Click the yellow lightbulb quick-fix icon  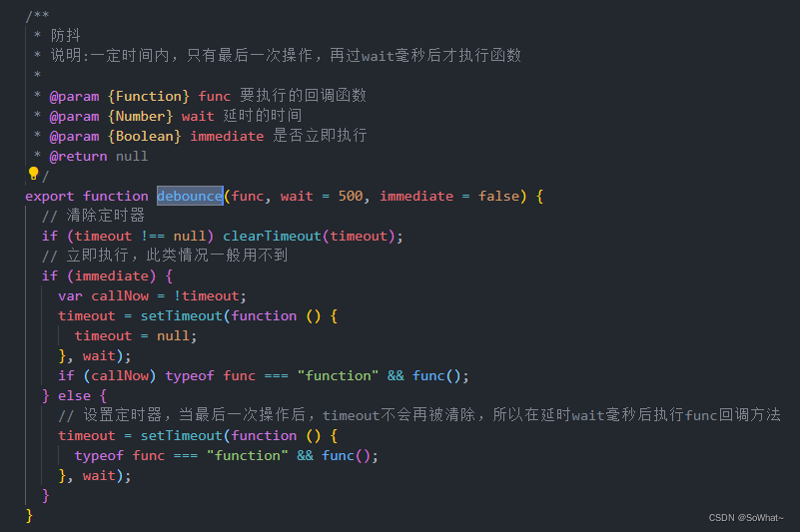point(33,175)
